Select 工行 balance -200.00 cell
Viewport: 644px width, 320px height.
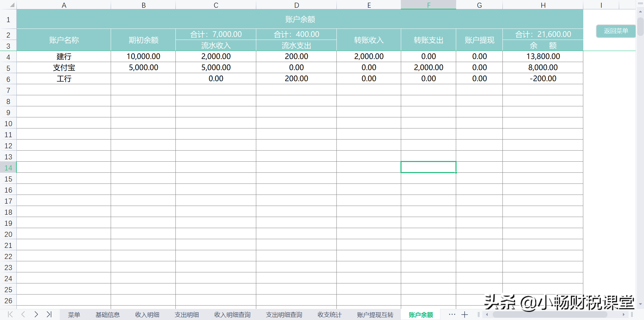click(x=543, y=78)
